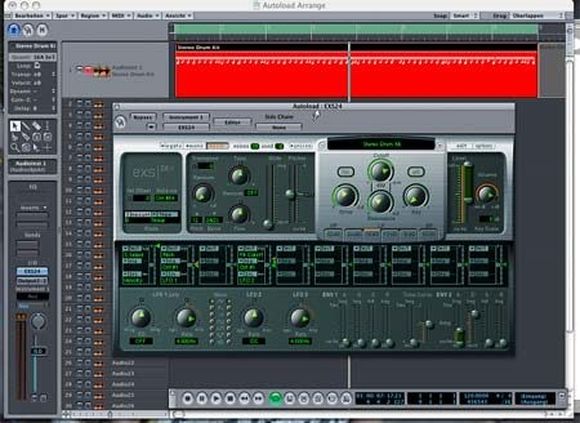Enable legato mode in EXS24
This screenshot has width=580, height=423.
pos(172,146)
